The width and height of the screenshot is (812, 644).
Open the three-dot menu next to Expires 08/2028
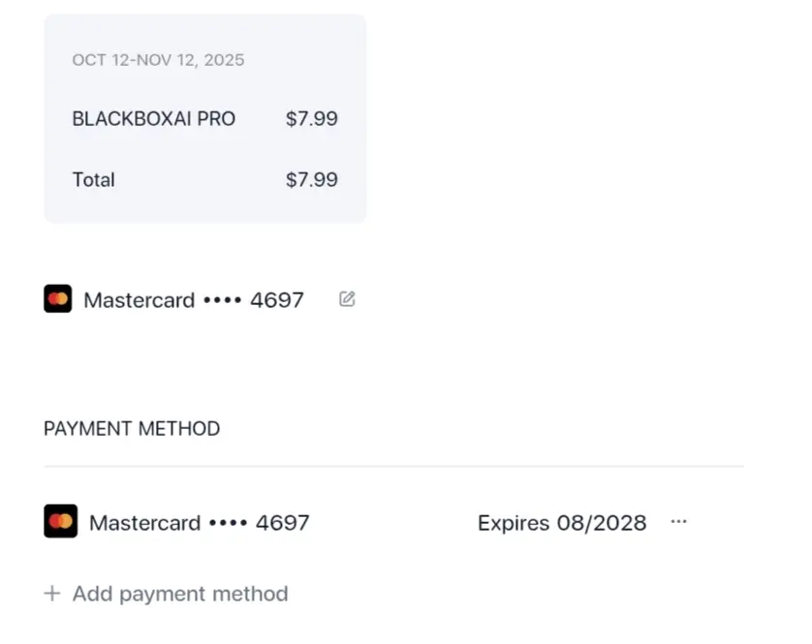[x=678, y=521]
